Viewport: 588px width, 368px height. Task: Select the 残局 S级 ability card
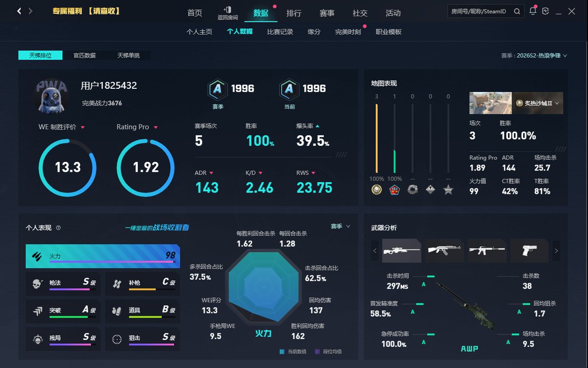point(63,339)
